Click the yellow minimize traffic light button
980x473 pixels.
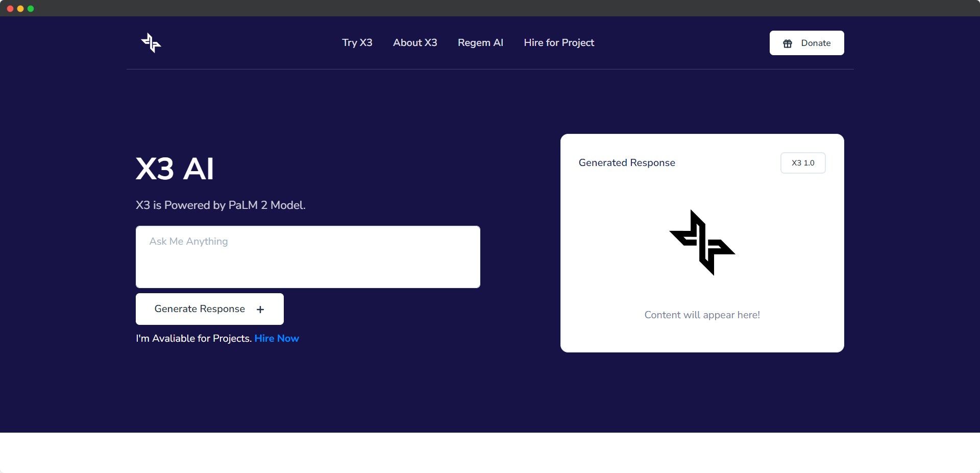point(20,8)
